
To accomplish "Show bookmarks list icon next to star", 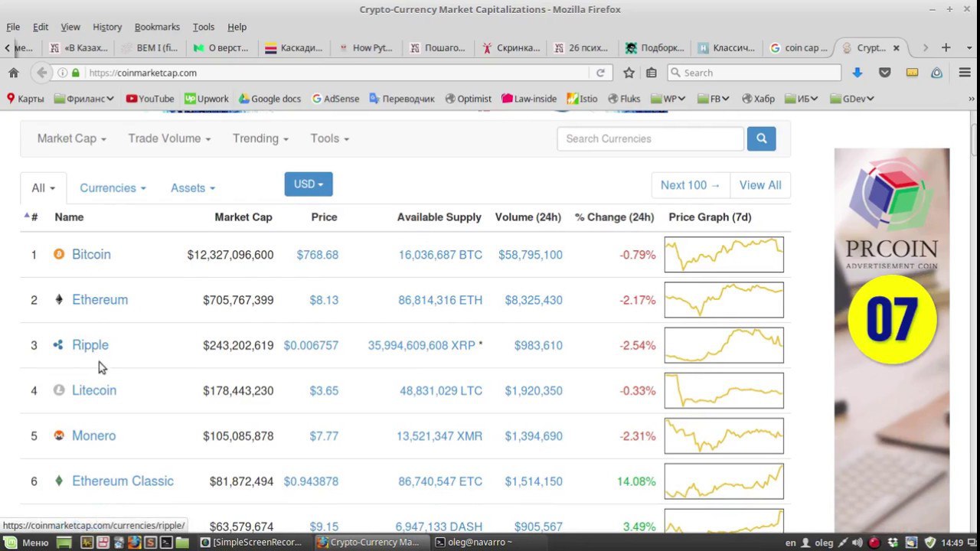I will [x=651, y=73].
